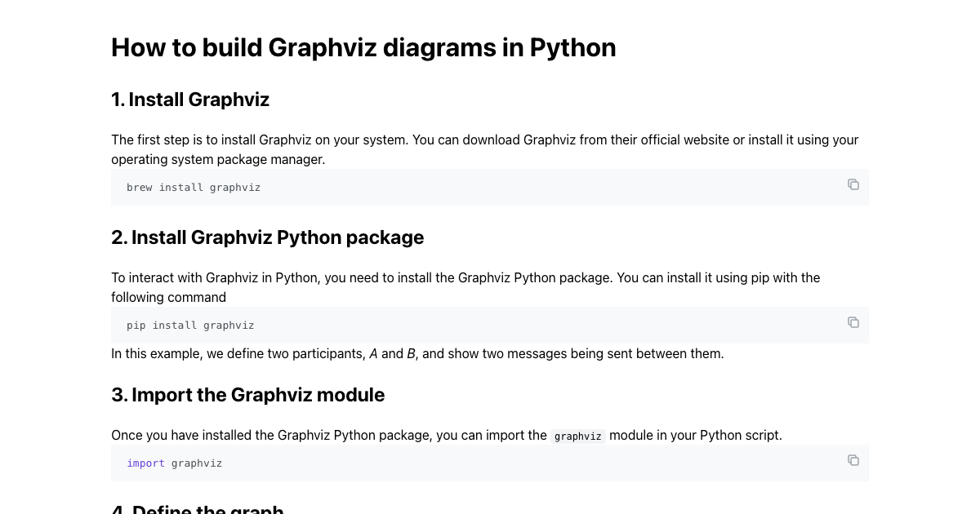Click the "pip install graphviz" code text

tap(190, 326)
